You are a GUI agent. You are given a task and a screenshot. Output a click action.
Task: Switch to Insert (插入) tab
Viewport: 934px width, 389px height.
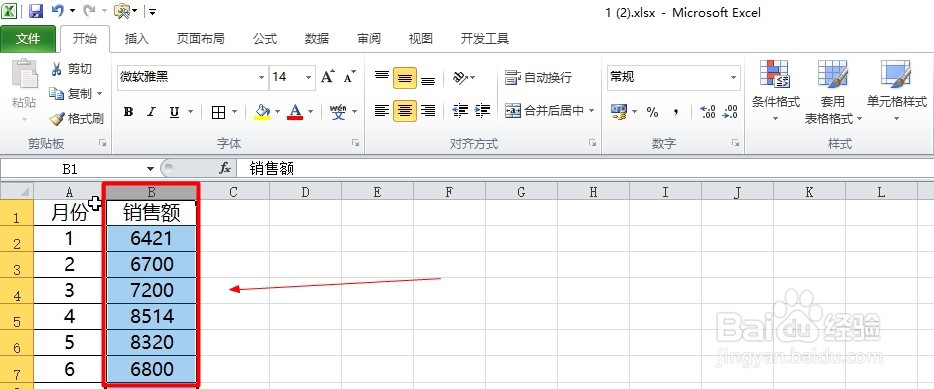tap(136, 39)
